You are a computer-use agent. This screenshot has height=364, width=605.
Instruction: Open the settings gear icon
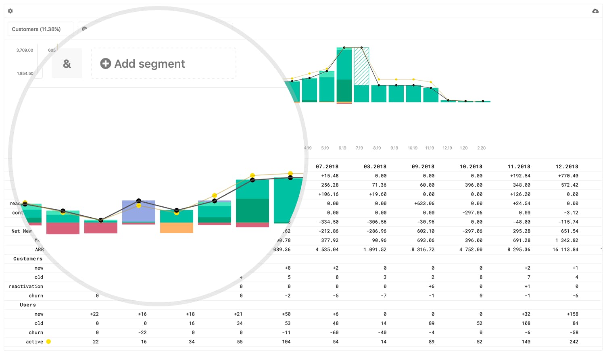(x=10, y=11)
